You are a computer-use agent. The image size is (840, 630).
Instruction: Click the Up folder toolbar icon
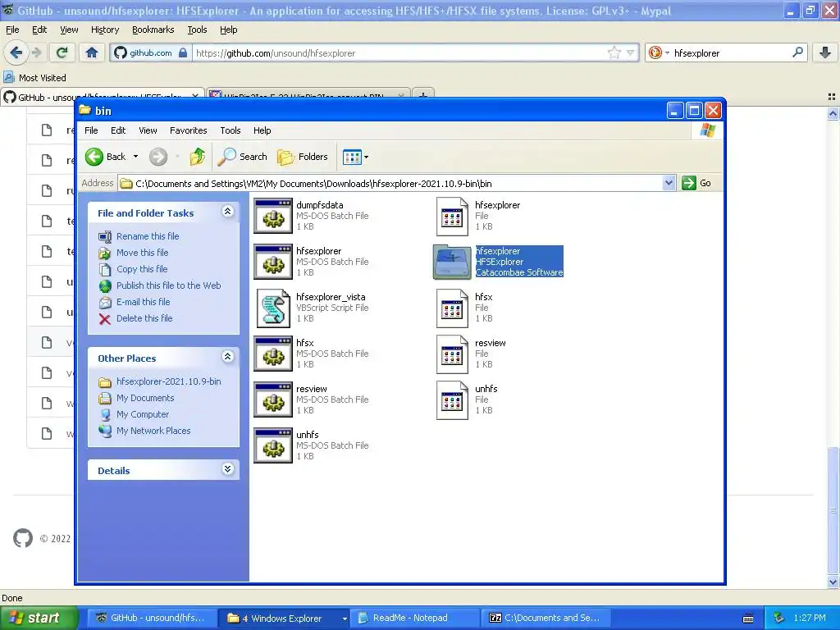tap(197, 157)
